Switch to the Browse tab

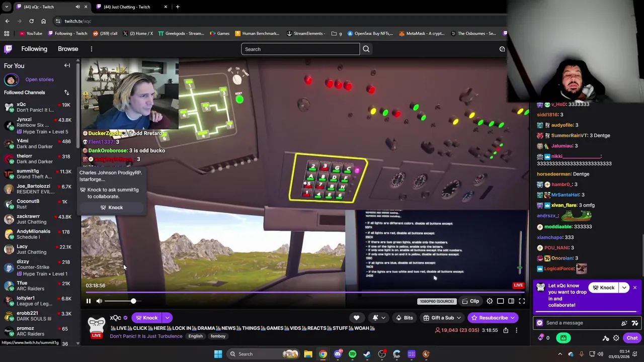click(68, 49)
